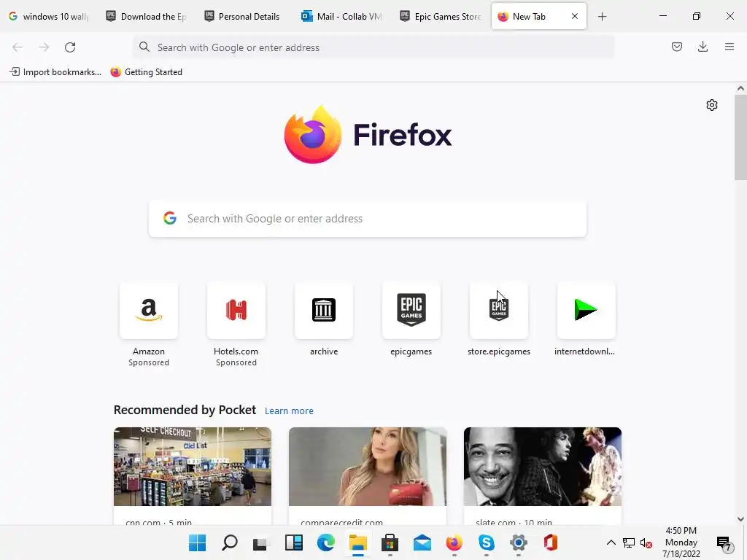Screen dimensions: 747x560
Task: Focus the address bar
Action: (373, 47)
